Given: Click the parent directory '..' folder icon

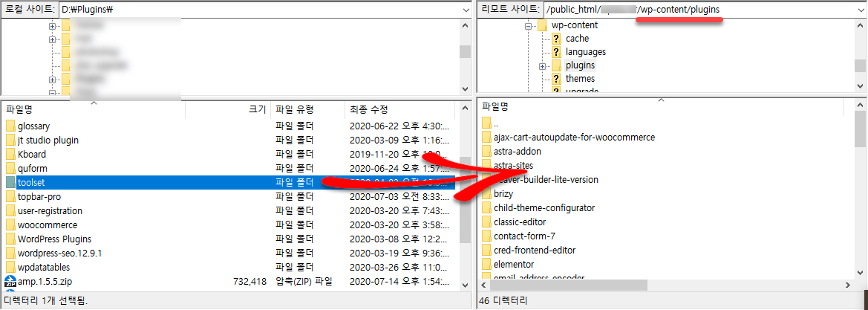Looking at the screenshot, I should [486, 123].
